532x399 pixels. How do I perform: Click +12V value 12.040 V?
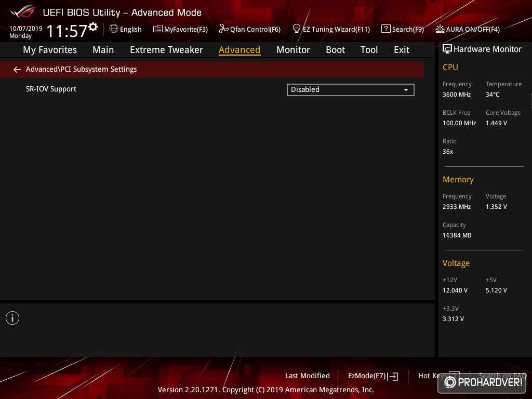point(455,290)
